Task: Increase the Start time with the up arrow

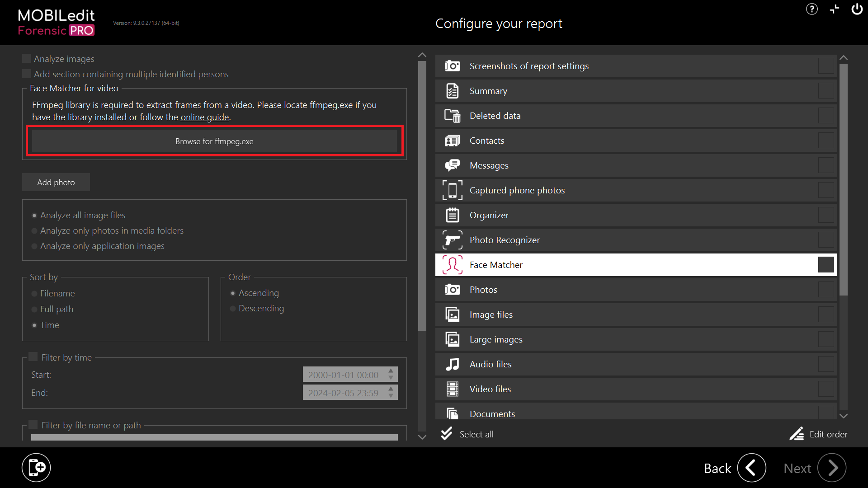Action: (391, 371)
